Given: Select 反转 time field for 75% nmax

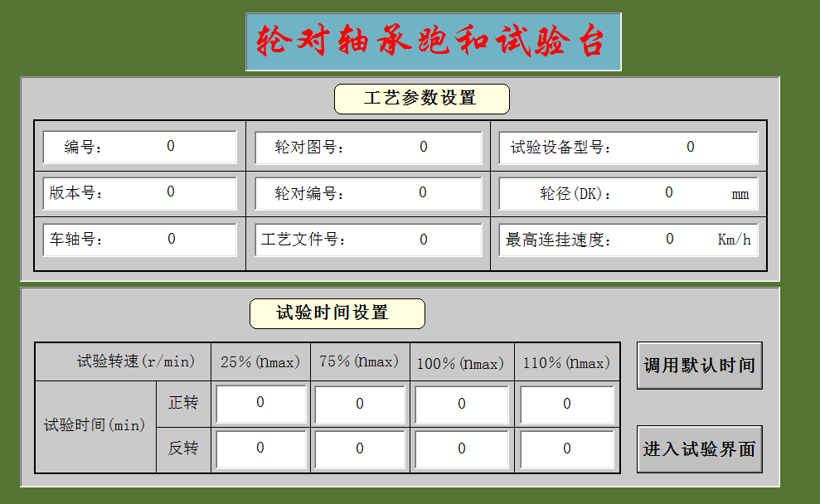Looking at the screenshot, I should click(x=360, y=449).
